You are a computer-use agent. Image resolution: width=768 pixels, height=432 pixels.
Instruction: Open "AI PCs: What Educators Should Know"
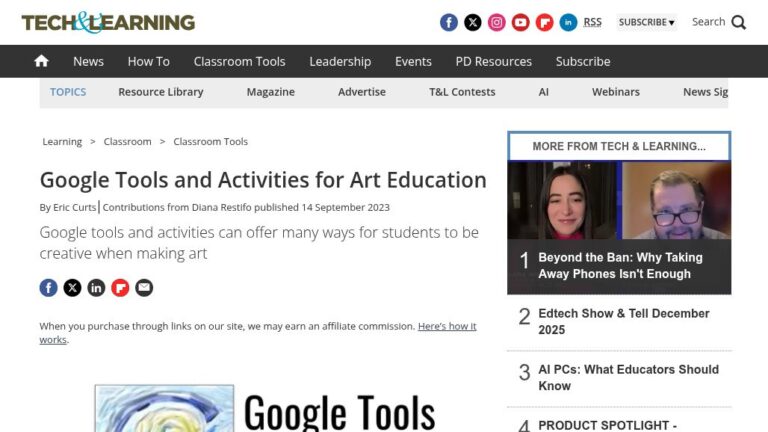click(x=628, y=378)
